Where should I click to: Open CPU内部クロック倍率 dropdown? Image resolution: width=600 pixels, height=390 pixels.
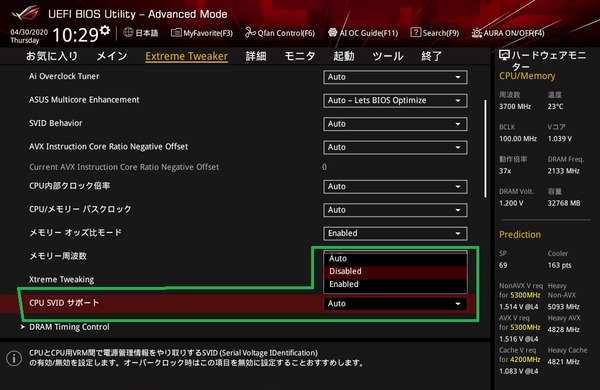395,187
